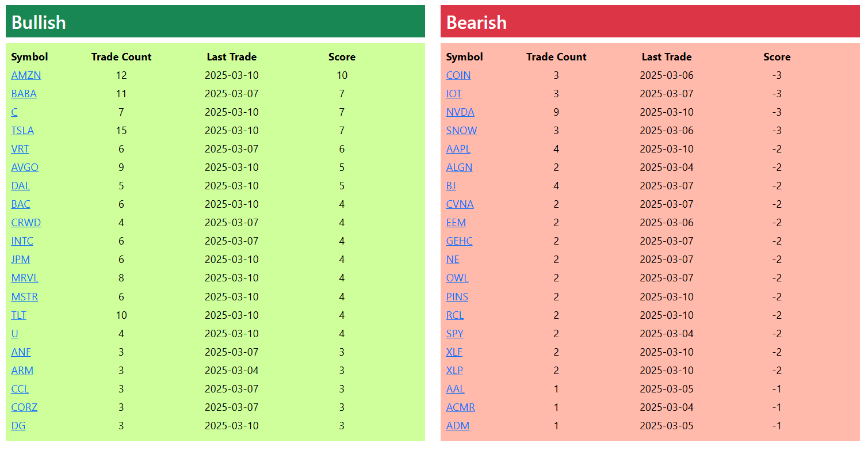Select MRVL trade count 8
Image resolution: width=868 pixels, height=450 pixels.
tap(121, 278)
